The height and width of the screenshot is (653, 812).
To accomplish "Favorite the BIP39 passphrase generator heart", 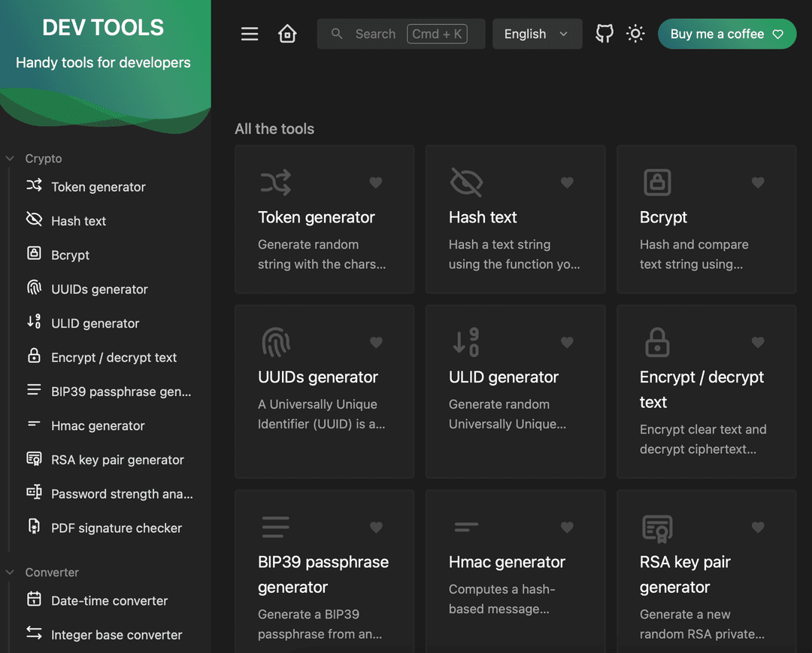I will click(x=376, y=528).
